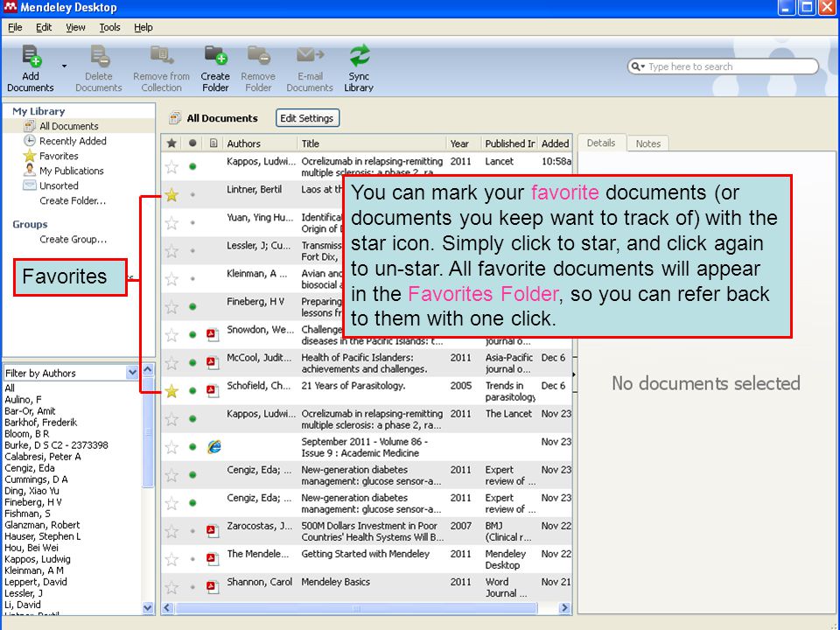Open PDF icon for Mendeley Basics
Viewport: 840px width, 630px height.
(213, 586)
